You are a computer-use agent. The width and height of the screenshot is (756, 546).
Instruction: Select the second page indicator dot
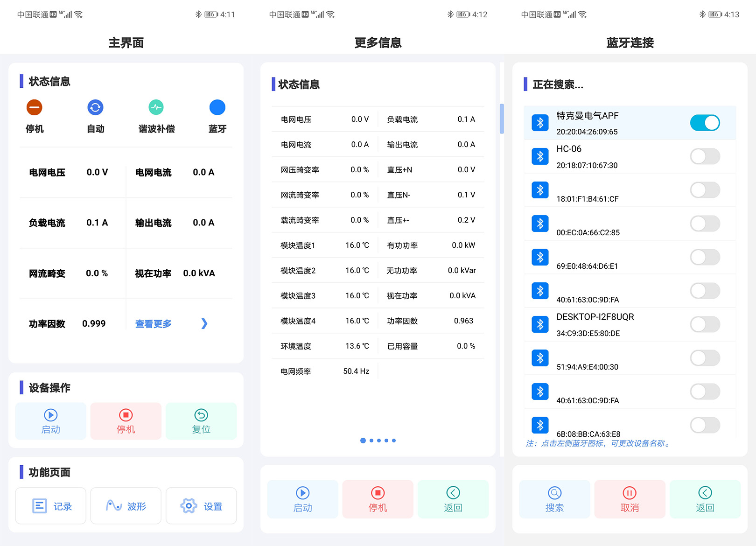click(371, 441)
